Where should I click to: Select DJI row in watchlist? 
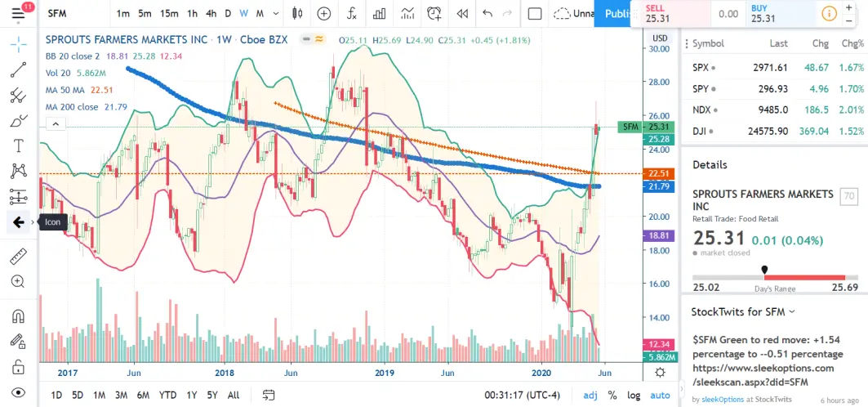(x=774, y=132)
